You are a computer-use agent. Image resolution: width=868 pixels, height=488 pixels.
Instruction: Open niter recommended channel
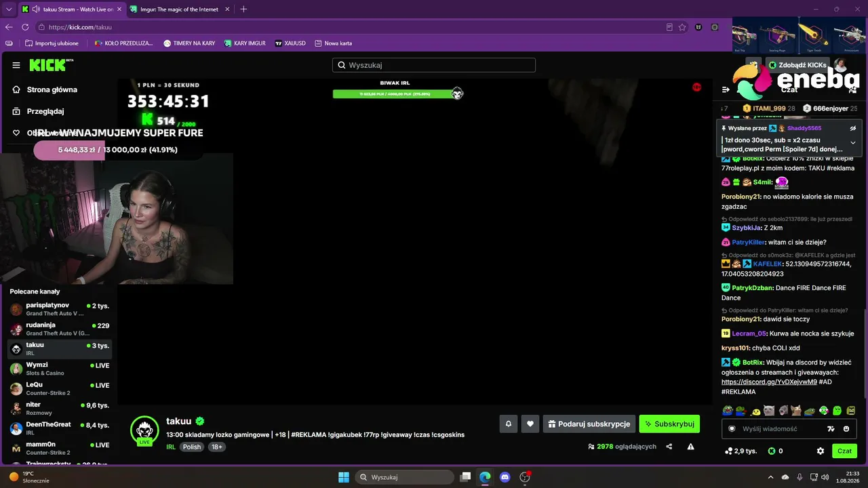click(60, 409)
